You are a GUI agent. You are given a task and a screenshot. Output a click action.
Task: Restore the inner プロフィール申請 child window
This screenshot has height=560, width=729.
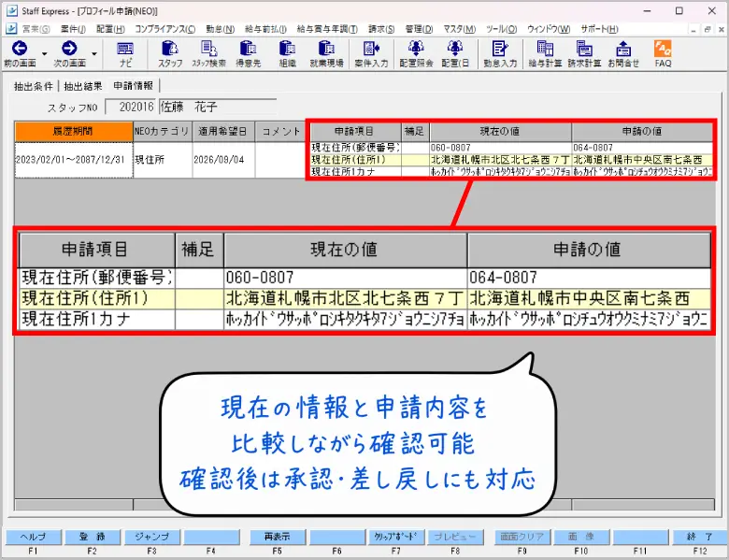708,29
